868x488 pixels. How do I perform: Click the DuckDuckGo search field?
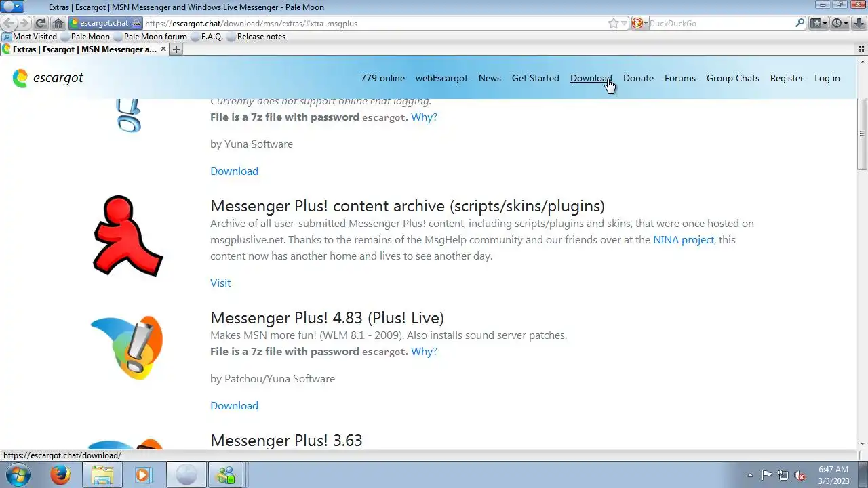click(x=721, y=23)
